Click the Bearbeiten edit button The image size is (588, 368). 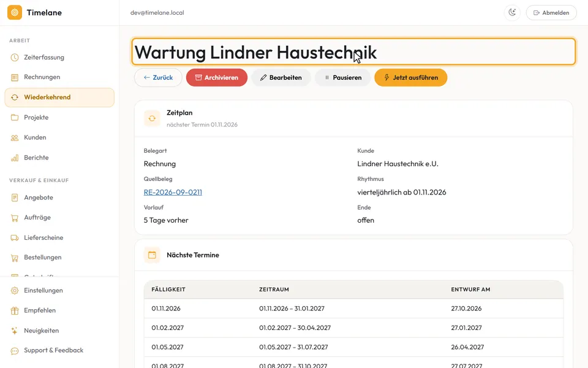281,78
